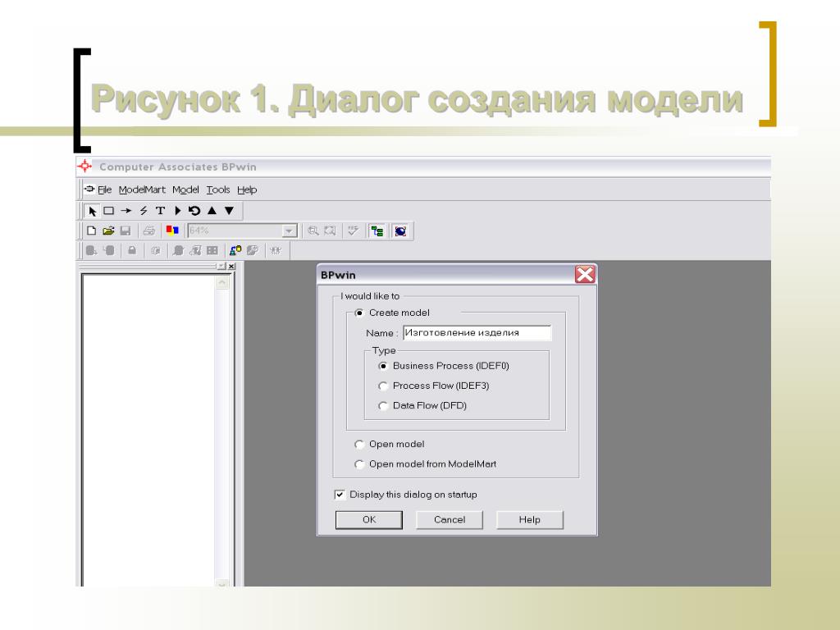Create a new model via blank page icon
This screenshot has height=630, width=840.
92,231
